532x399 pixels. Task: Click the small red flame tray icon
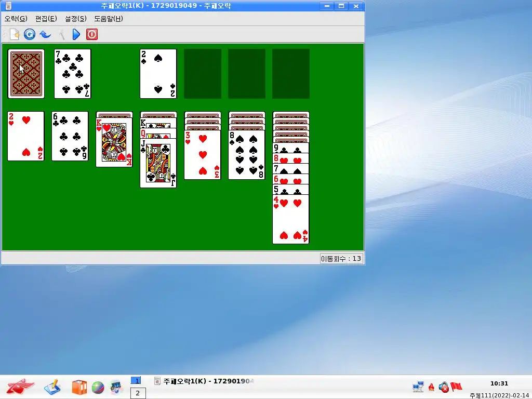(x=431, y=387)
